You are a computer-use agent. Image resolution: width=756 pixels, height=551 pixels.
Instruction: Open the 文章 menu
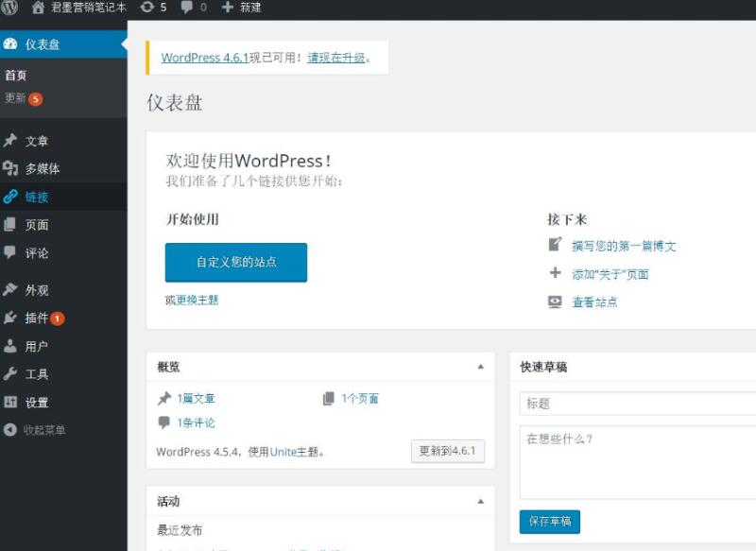[37, 141]
